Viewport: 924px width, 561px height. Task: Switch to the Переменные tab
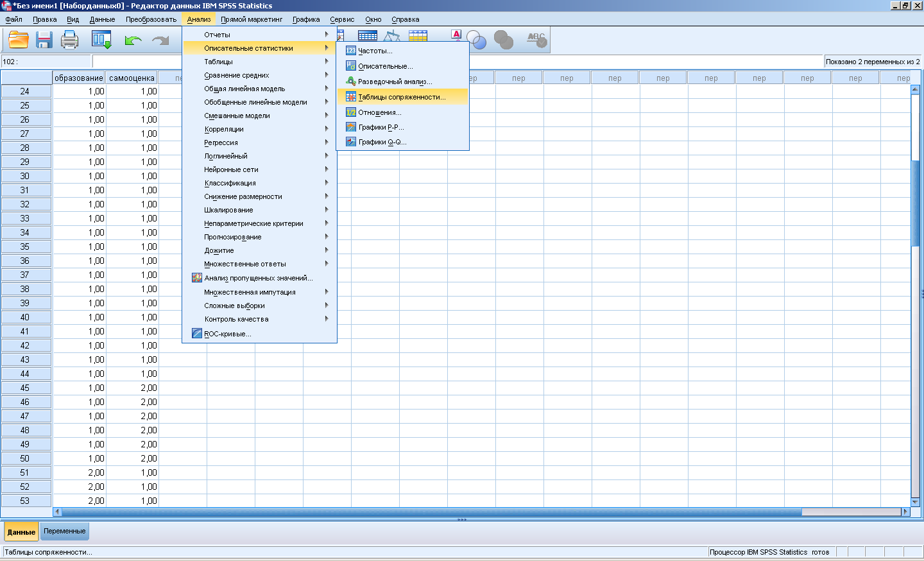pyautogui.click(x=64, y=531)
